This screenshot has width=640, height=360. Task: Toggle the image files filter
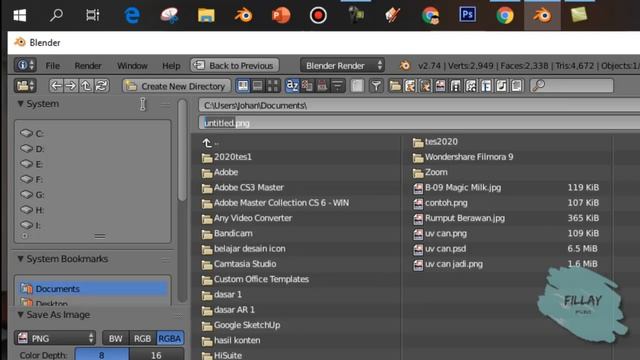click(x=440, y=86)
